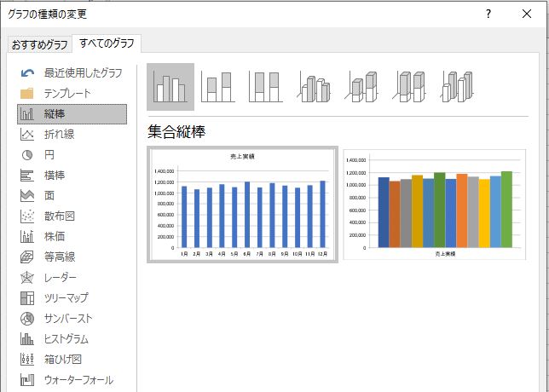Select the サンバースト sunburst category

[x=72, y=319]
